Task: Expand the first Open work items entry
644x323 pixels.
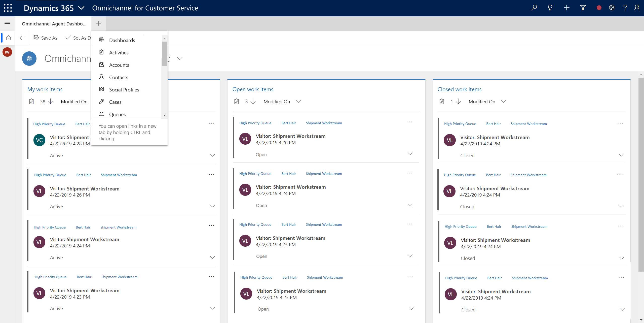Action: point(411,154)
